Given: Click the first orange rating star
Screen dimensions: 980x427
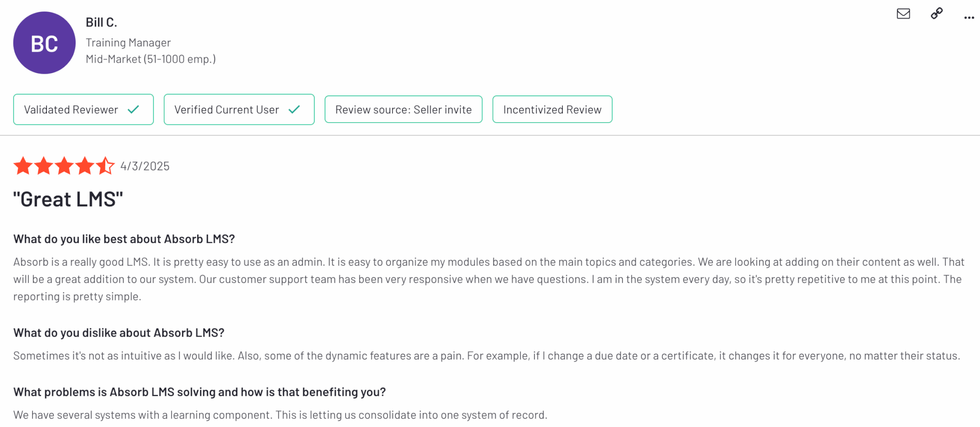Looking at the screenshot, I should pyautogui.click(x=23, y=166).
